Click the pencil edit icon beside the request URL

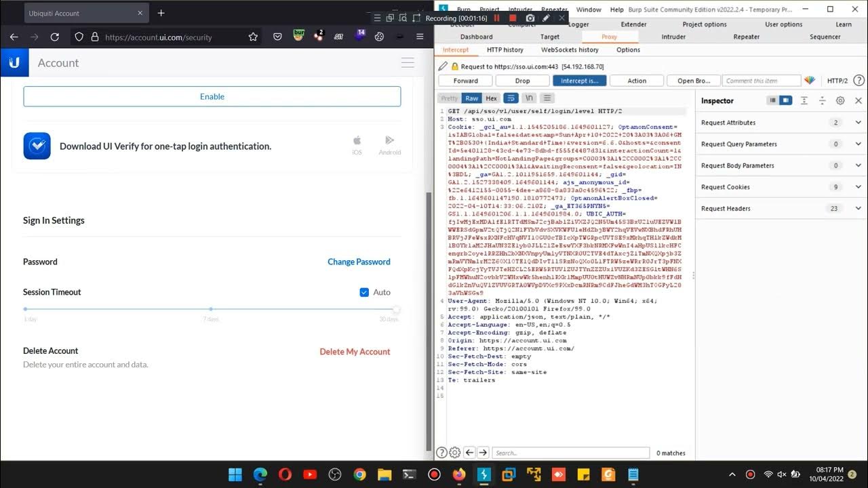(443, 66)
